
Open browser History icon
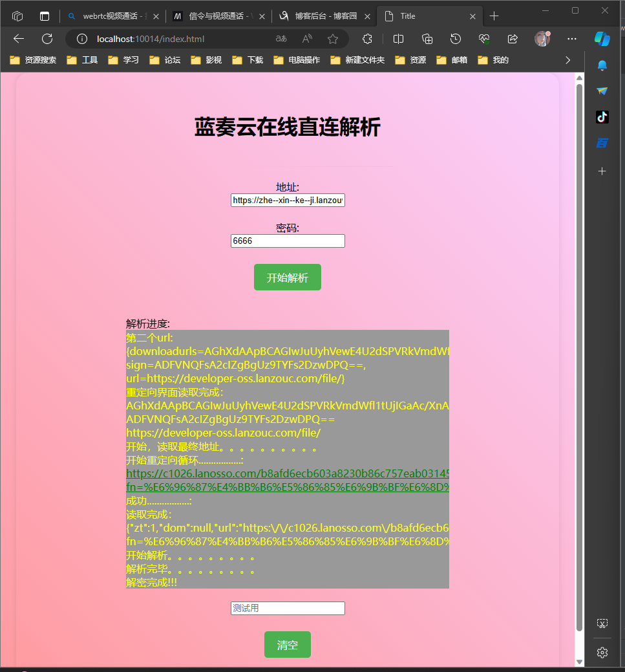click(x=456, y=39)
